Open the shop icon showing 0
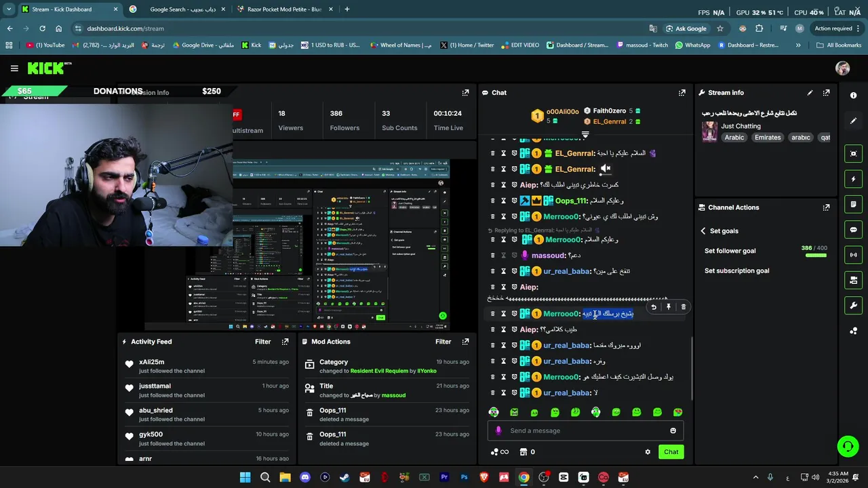 [527, 452]
